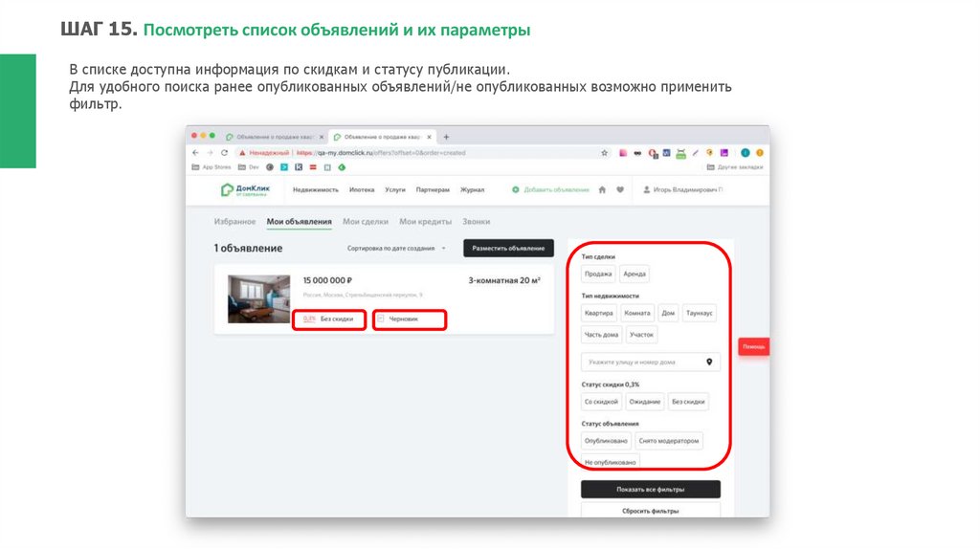Click the bookmark star in address bar
980x549 pixels.
pyautogui.click(x=605, y=152)
